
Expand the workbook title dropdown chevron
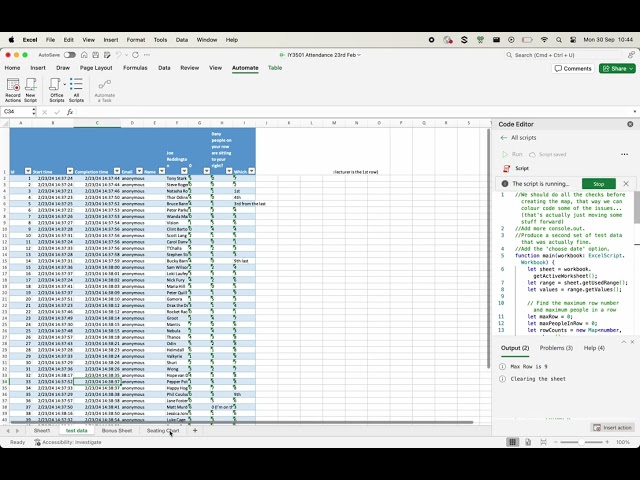359,55
